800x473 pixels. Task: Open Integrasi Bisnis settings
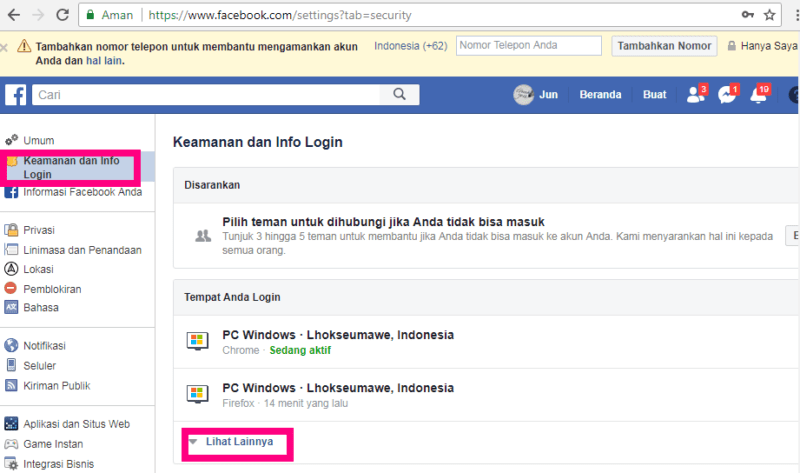tap(59, 464)
